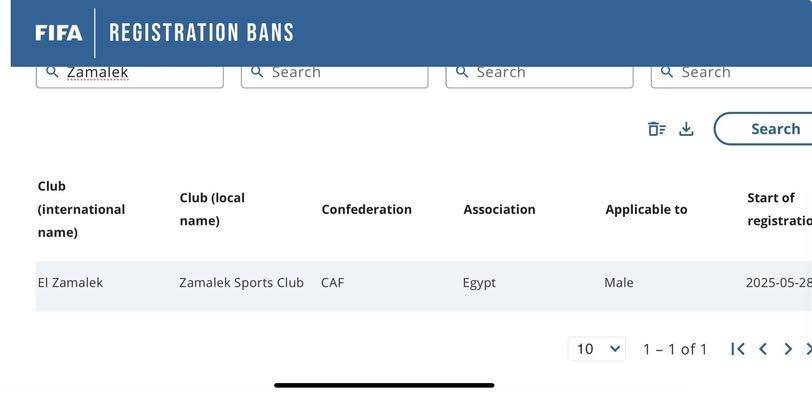Sort by Applicable to column header
The image size is (812, 395).
[x=646, y=210]
